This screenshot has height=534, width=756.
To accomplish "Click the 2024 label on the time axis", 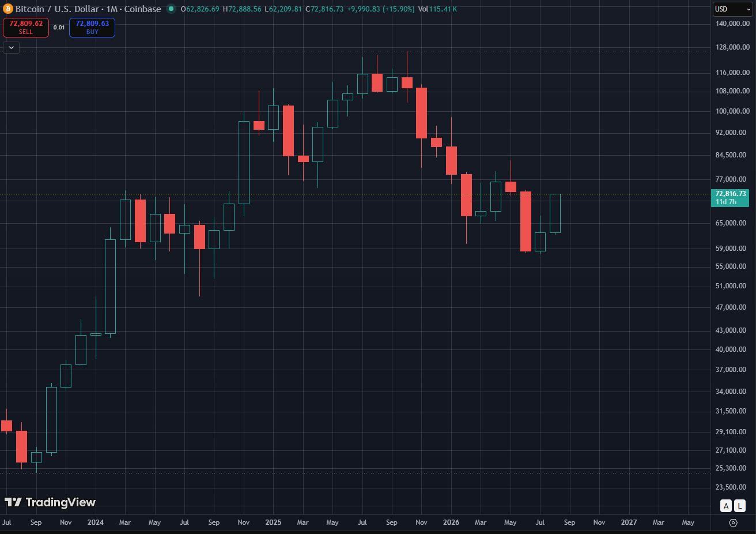I will 96,522.
